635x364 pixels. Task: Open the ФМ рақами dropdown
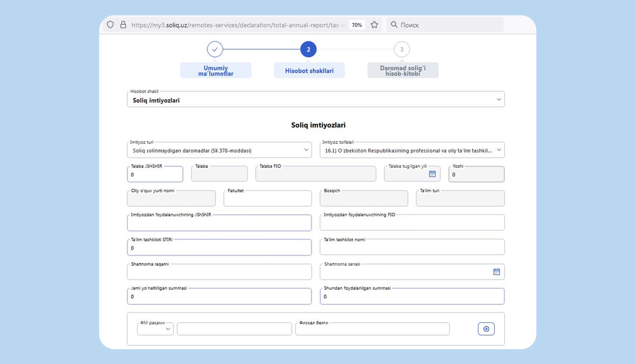coord(155,329)
